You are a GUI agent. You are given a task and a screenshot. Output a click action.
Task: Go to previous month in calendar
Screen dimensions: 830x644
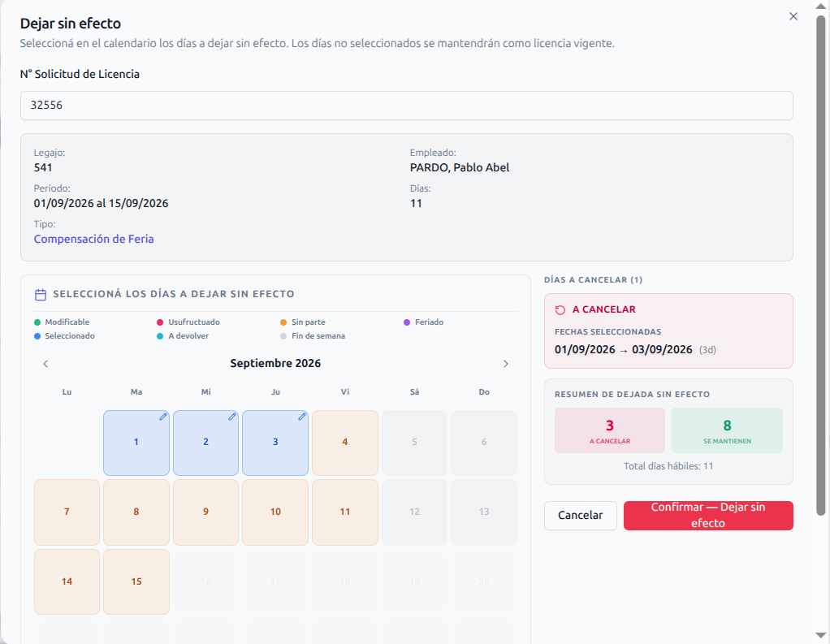[45, 364]
